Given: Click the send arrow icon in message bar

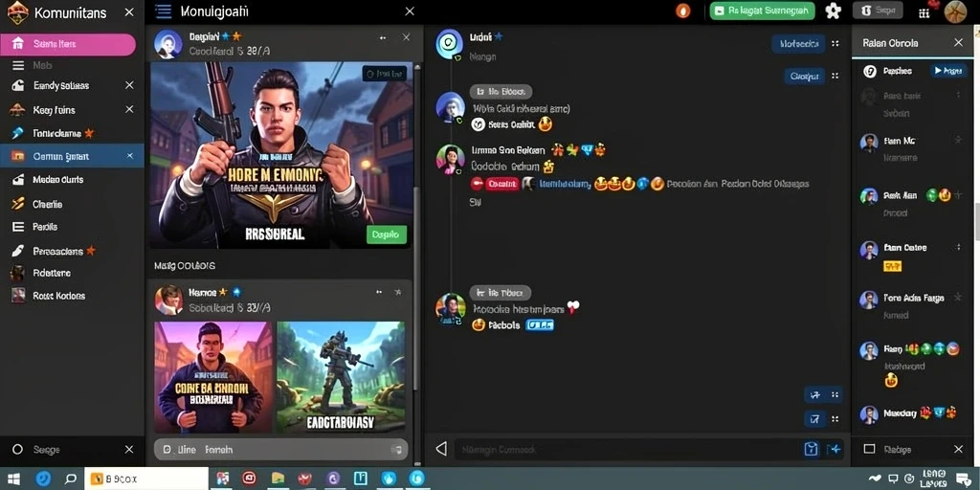Looking at the screenshot, I should [x=834, y=449].
